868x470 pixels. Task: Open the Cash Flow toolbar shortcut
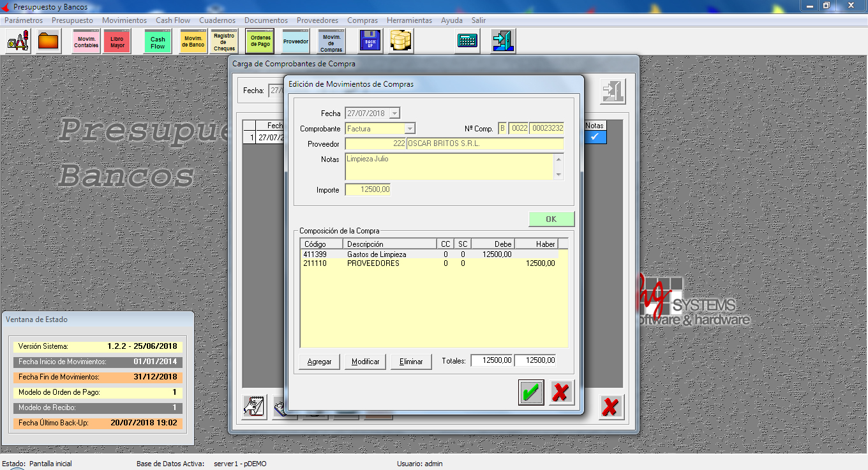tap(158, 41)
